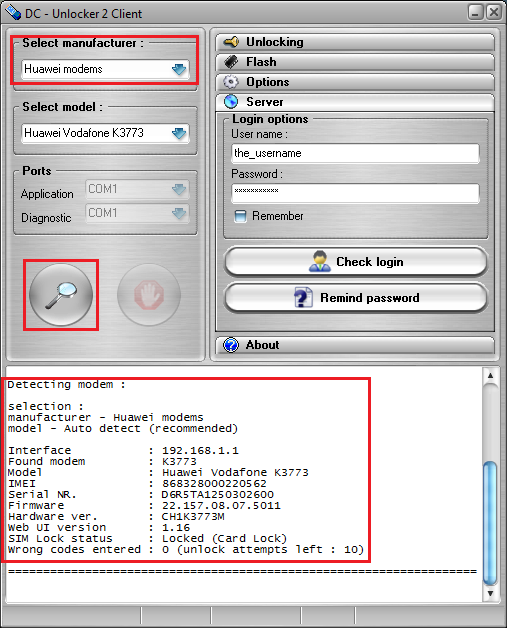The height and width of the screenshot is (628, 507).
Task: Focus the User name input field
Action: (355, 153)
